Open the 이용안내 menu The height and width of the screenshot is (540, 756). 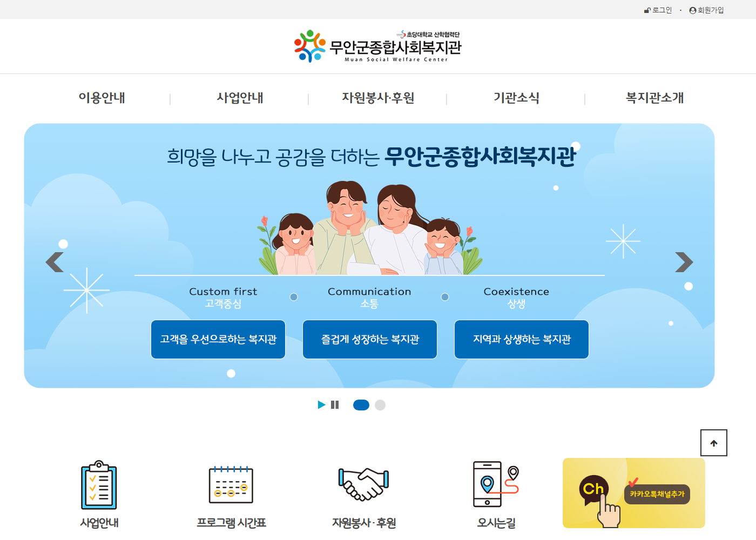tap(102, 98)
